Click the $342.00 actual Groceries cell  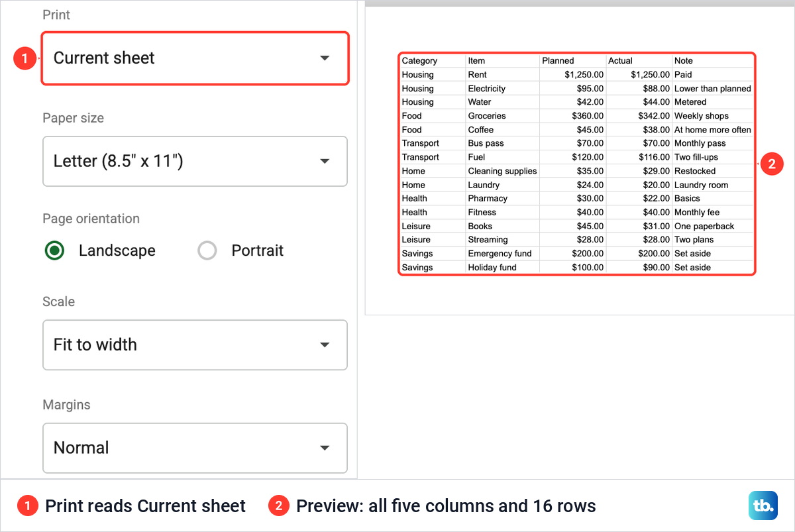click(639, 116)
